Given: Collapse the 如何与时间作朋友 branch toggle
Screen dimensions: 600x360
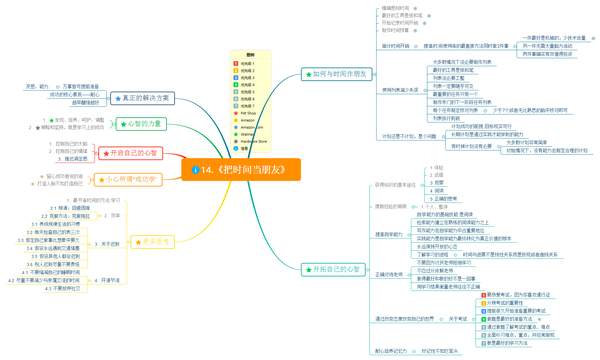Looking at the screenshot, I should click(374, 74).
